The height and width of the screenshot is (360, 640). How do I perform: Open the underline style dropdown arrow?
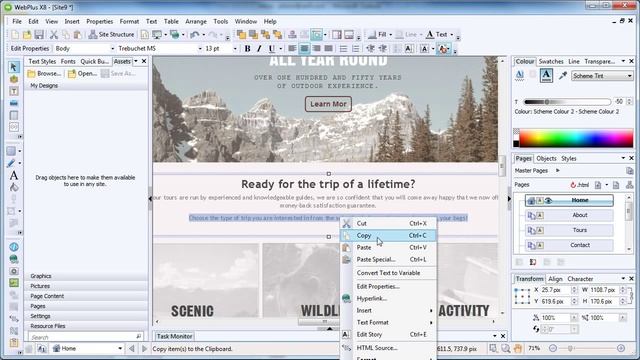click(x=280, y=49)
